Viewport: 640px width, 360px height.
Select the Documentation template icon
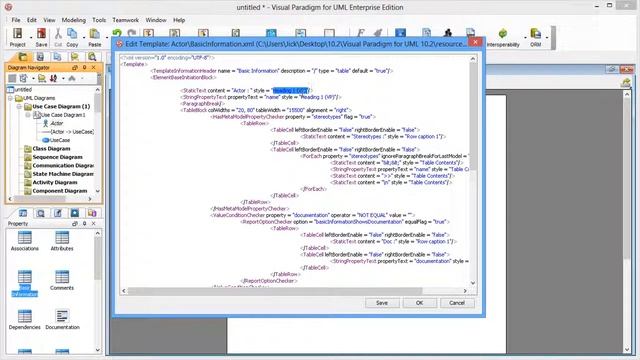coord(62,320)
